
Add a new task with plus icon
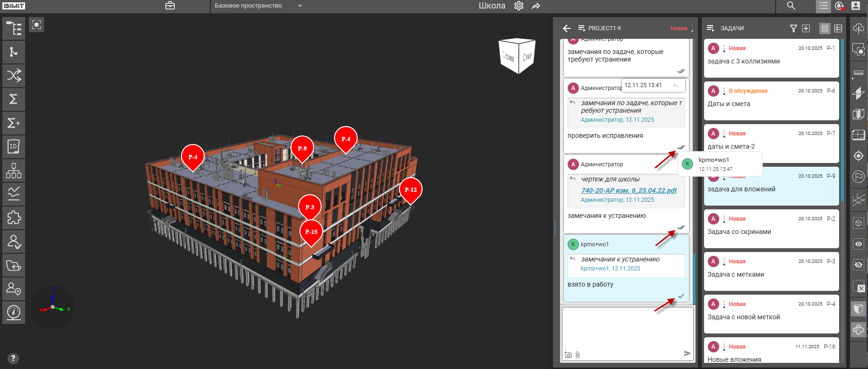tap(806, 28)
